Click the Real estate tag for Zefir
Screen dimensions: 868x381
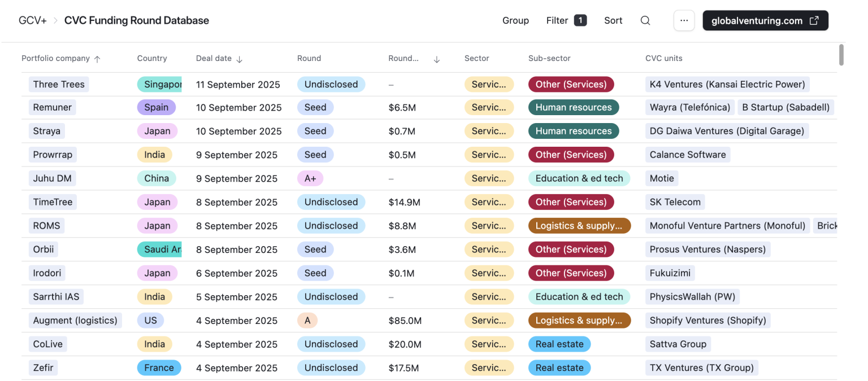559,368
